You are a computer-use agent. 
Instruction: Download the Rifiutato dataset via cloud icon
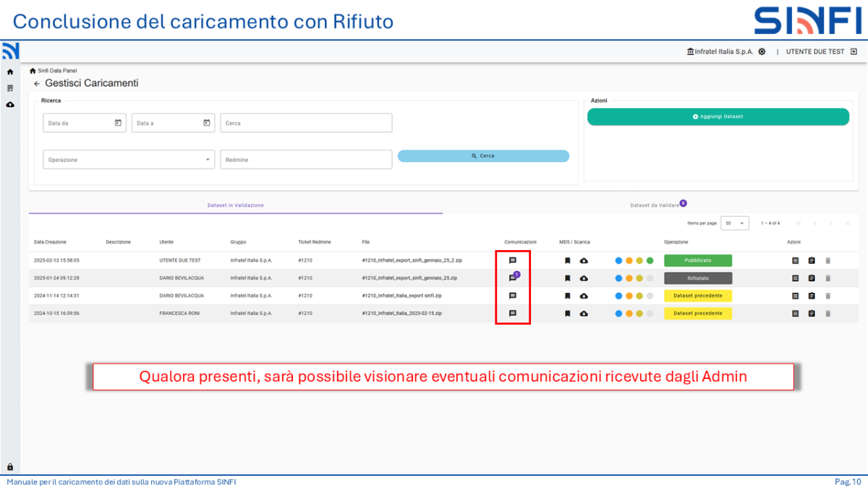584,278
